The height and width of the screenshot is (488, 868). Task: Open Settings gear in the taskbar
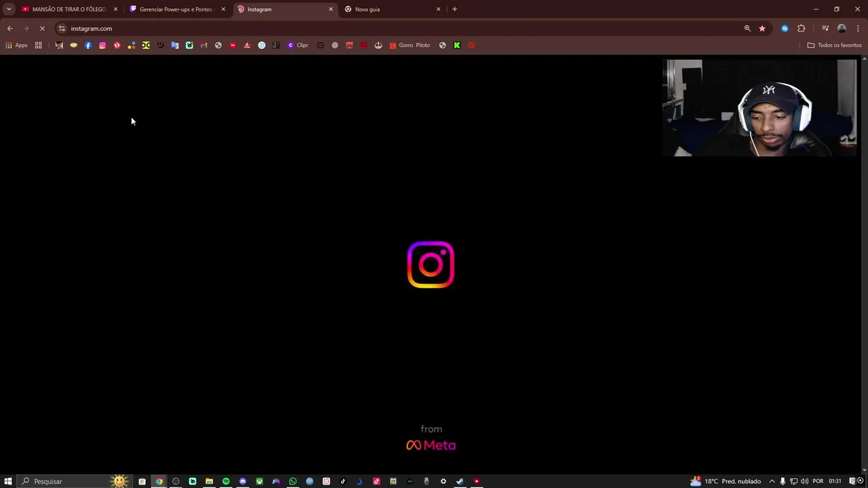click(443, 481)
